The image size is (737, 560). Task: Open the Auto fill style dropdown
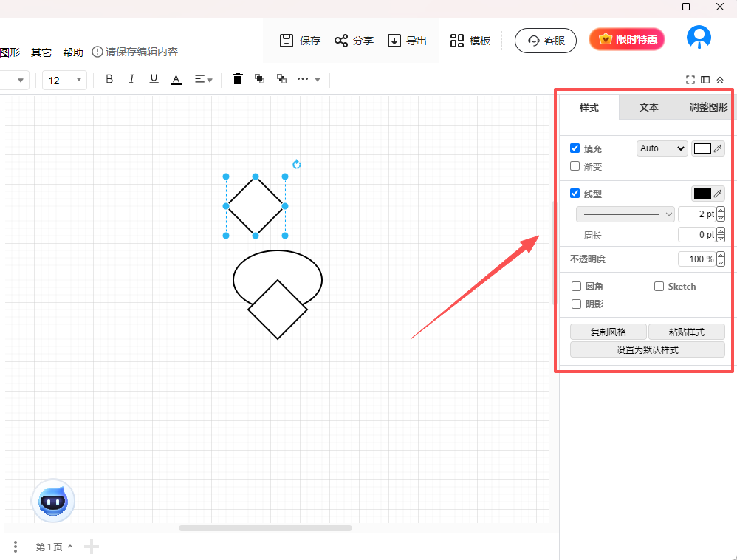(662, 148)
